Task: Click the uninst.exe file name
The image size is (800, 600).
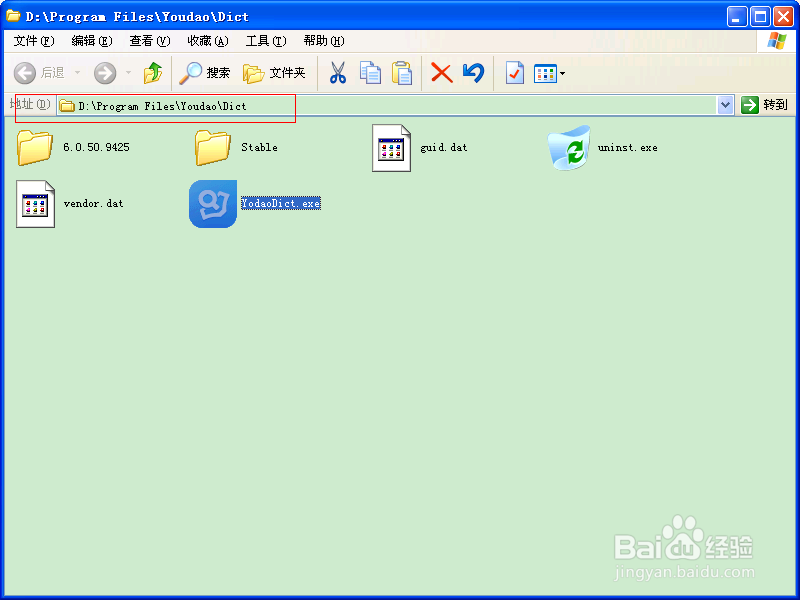Action: click(x=628, y=147)
